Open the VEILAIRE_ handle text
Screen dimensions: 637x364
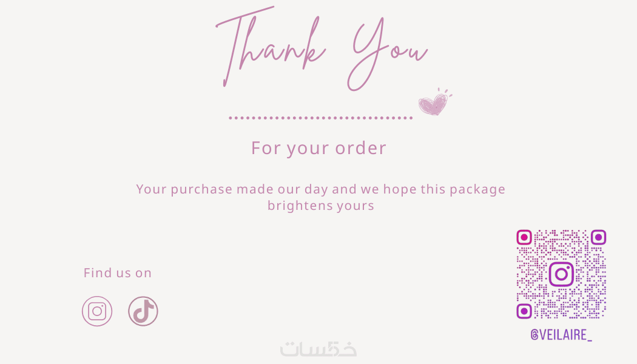coord(566,335)
